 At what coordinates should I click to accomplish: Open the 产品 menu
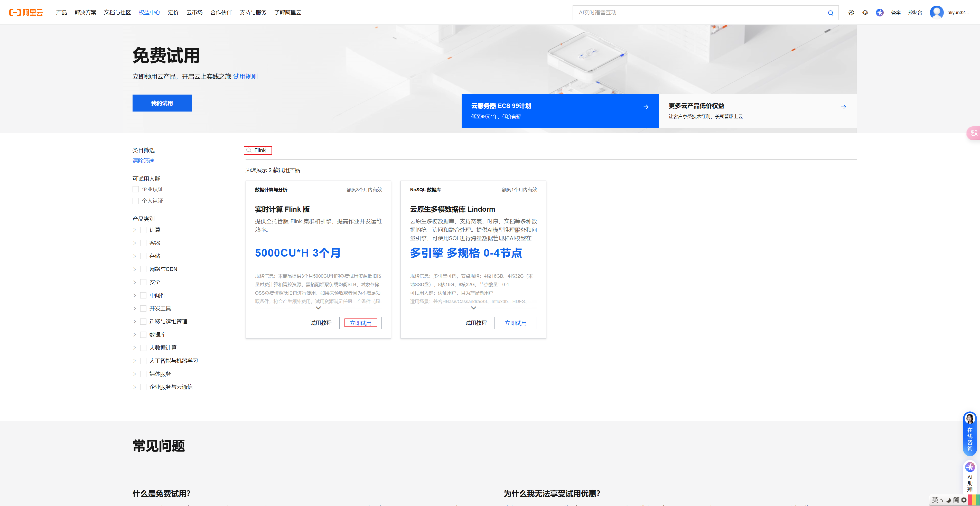(x=61, y=13)
